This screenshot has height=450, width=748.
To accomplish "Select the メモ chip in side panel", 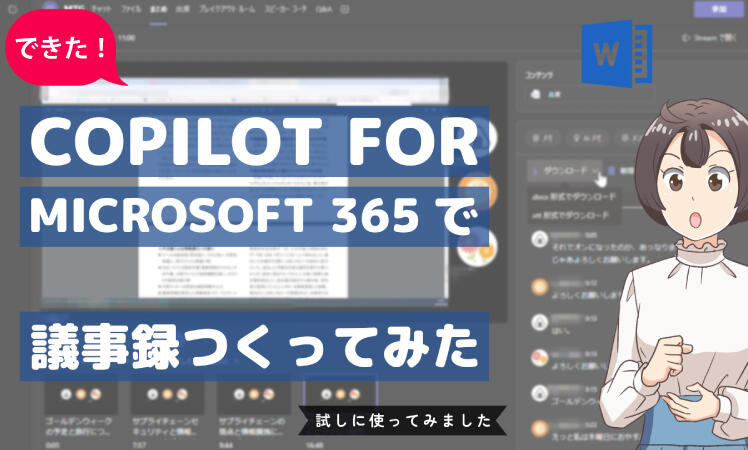I will click(x=542, y=138).
